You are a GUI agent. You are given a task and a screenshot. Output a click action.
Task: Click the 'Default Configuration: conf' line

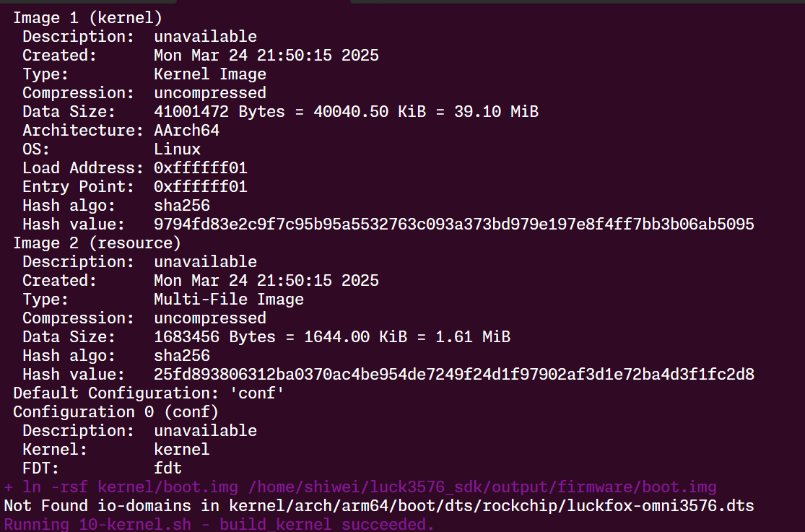pos(149,393)
